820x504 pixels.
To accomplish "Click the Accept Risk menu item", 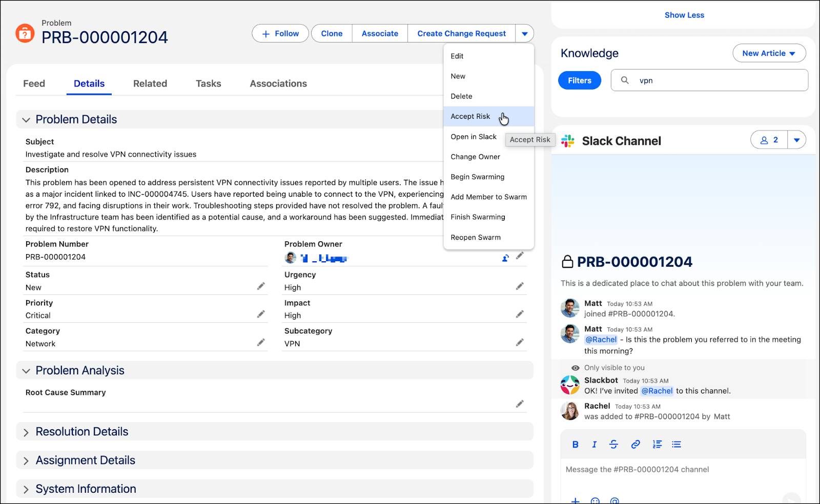I will tap(489, 116).
